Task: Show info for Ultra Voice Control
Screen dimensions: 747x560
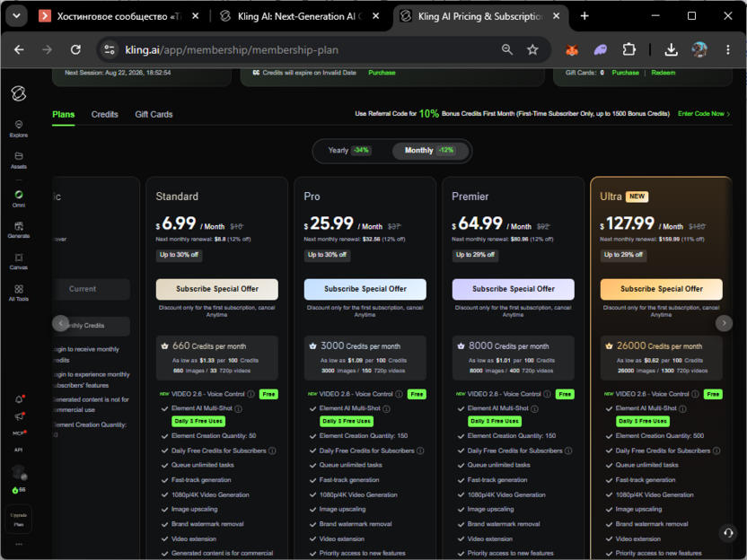Action: (x=695, y=394)
